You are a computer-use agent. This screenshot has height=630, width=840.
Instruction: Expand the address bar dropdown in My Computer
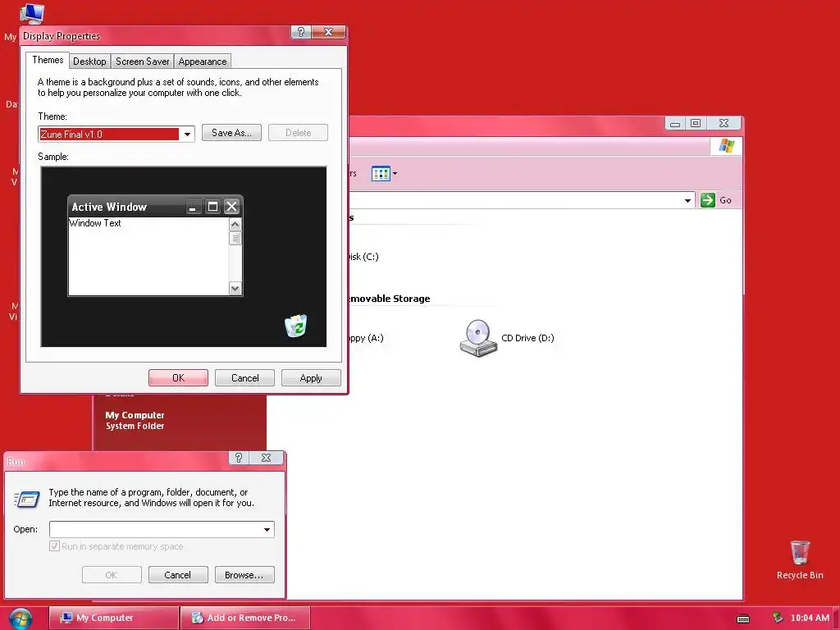687,200
